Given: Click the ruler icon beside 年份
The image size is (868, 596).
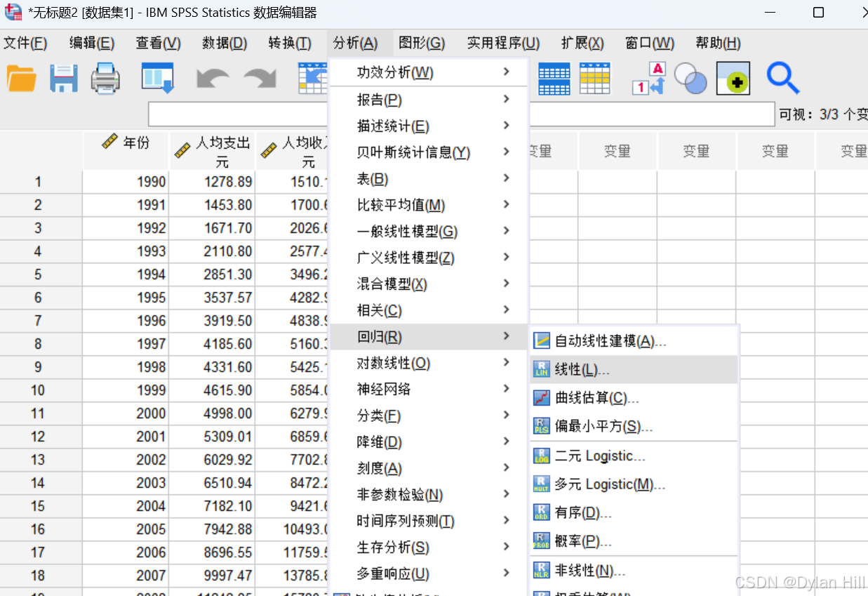Looking at the screenshot, I should (109, 142).
